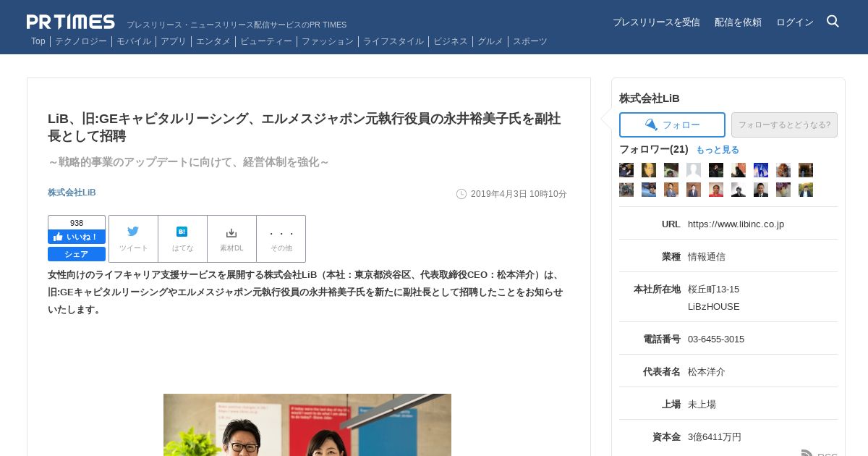
Task: Click the 938 like count
Action: (77, 223)
